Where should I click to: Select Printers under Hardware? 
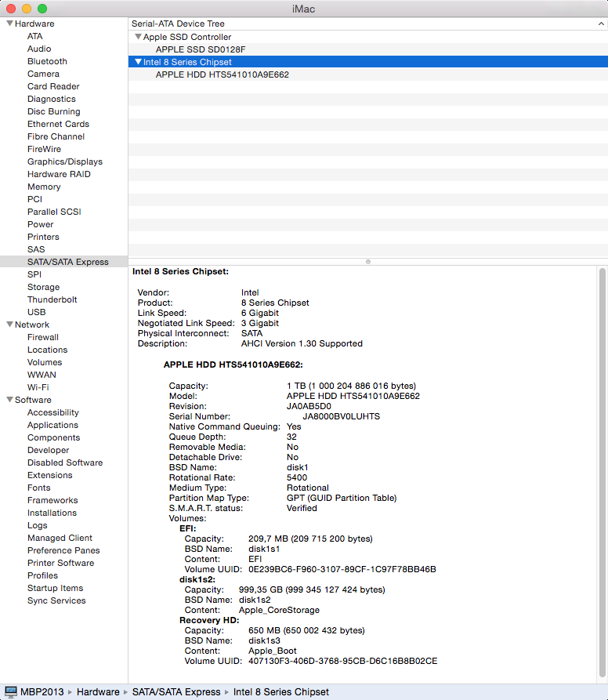43,237
